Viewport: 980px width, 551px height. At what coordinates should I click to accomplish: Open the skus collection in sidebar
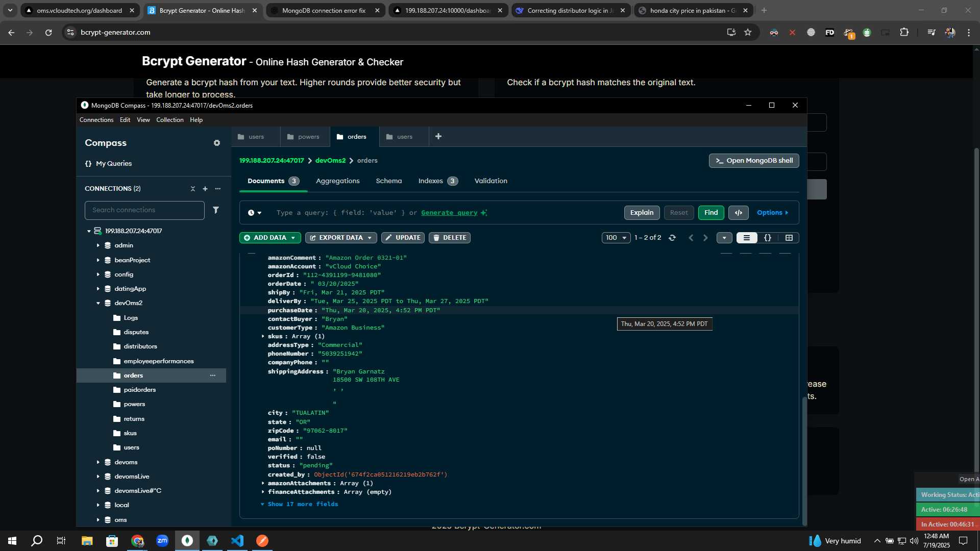[x=130, y=433]
